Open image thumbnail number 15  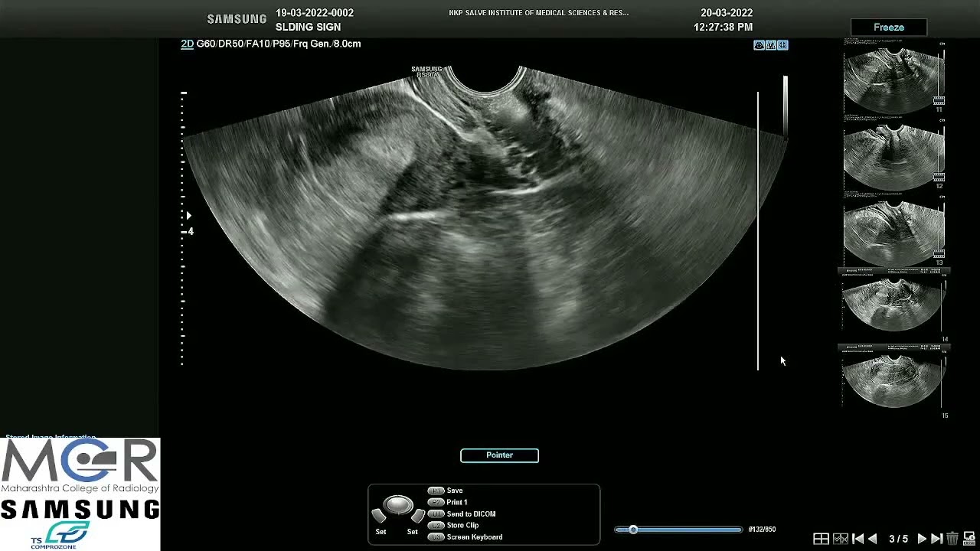(x=893, y=381)
